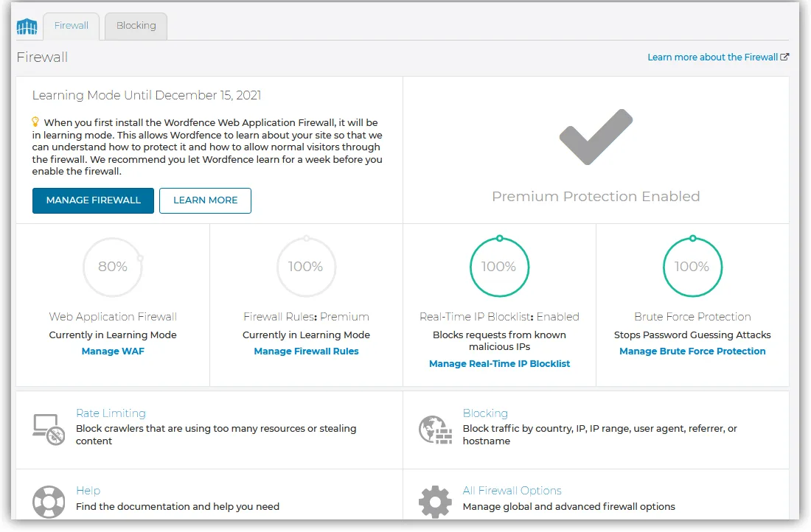Screen dimensions: 811x532
Task: Click the Blocking globe and wall icon
Action: pos(435,429)
